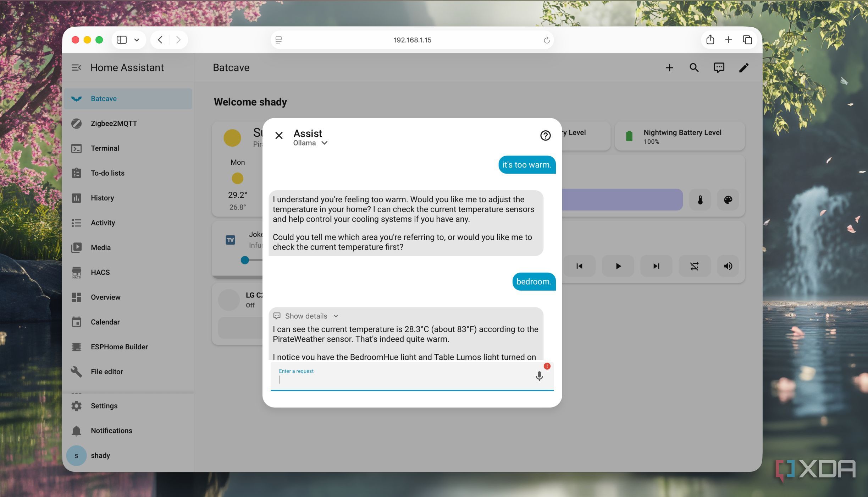The height and width of the screenshot is (497, 868).
Task: Open Safari share menu
Action: tap(710, 40)
